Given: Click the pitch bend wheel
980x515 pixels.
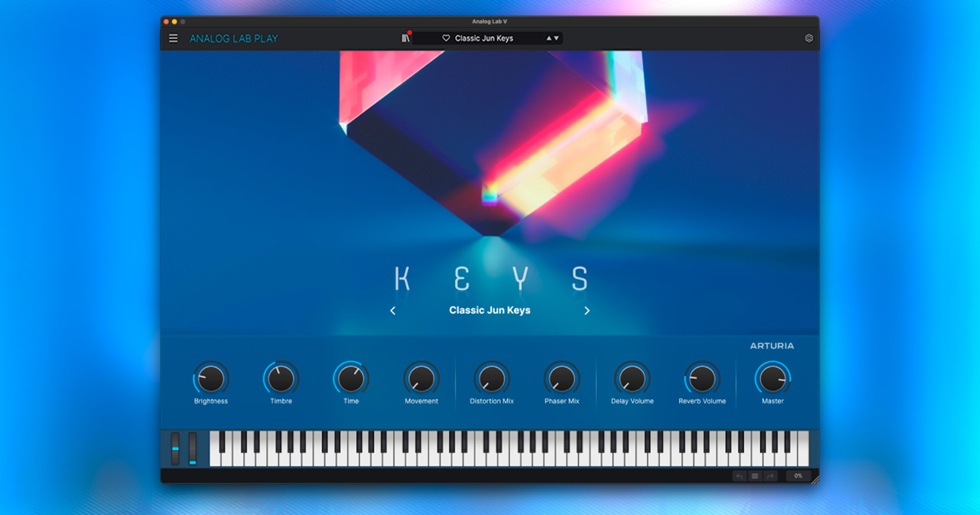Looking at the screenshot, I should [x=176, y=449].
